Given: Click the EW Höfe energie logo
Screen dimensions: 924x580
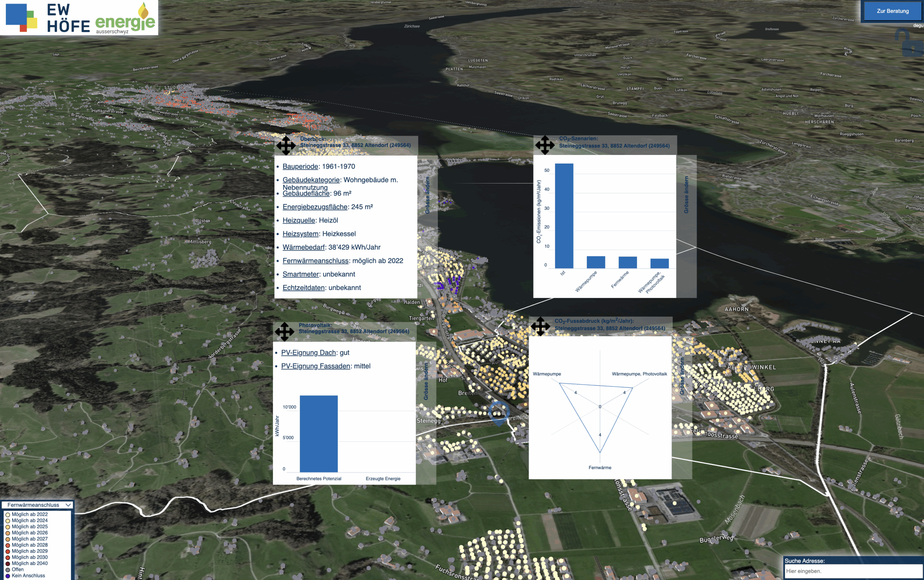Looking at the screenshot, I should 79,18.
